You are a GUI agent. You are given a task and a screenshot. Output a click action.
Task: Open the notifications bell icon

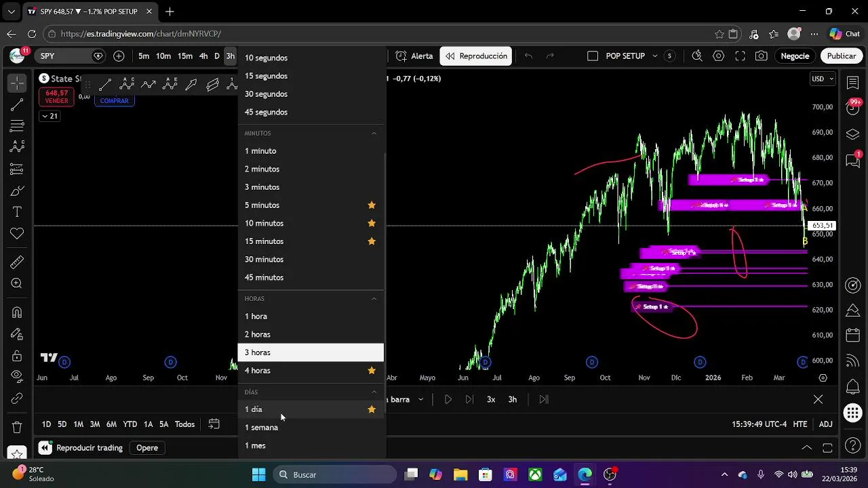click(x=853, y=387)
